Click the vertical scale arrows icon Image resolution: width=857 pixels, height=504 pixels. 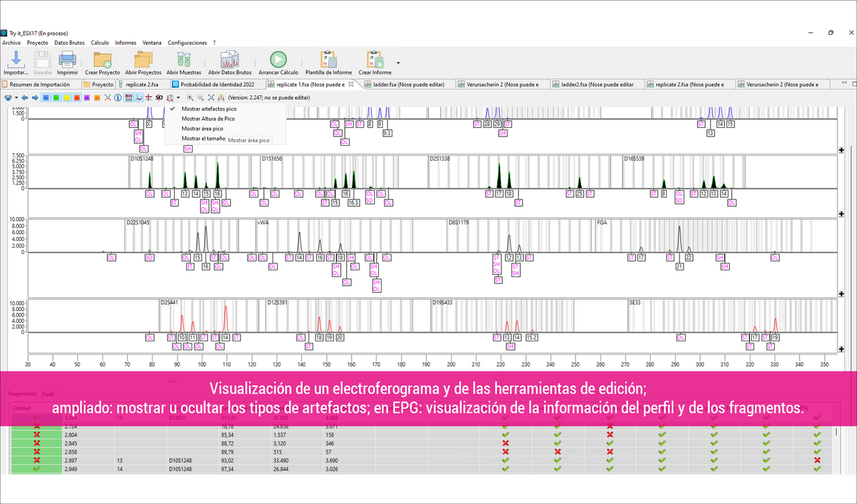(221, 98)
